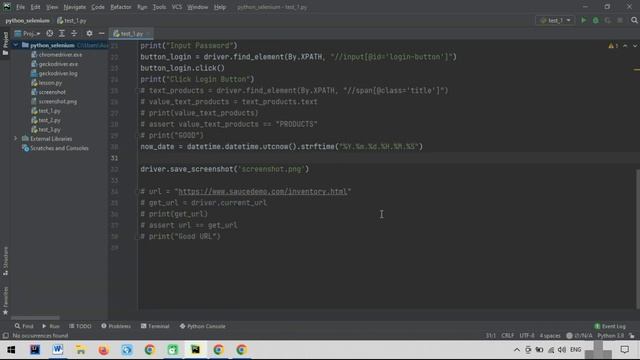
Task: Select test_3.py in project tree
Action: click(x=46, y=130)
